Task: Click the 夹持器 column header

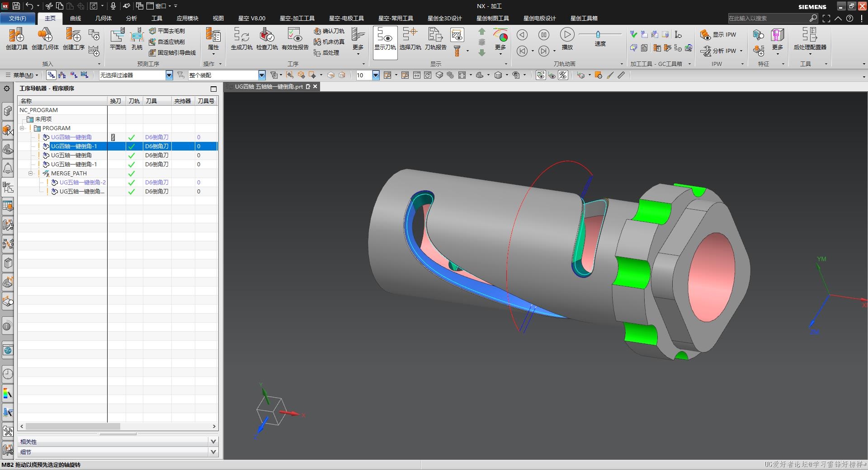Action: 183,101
